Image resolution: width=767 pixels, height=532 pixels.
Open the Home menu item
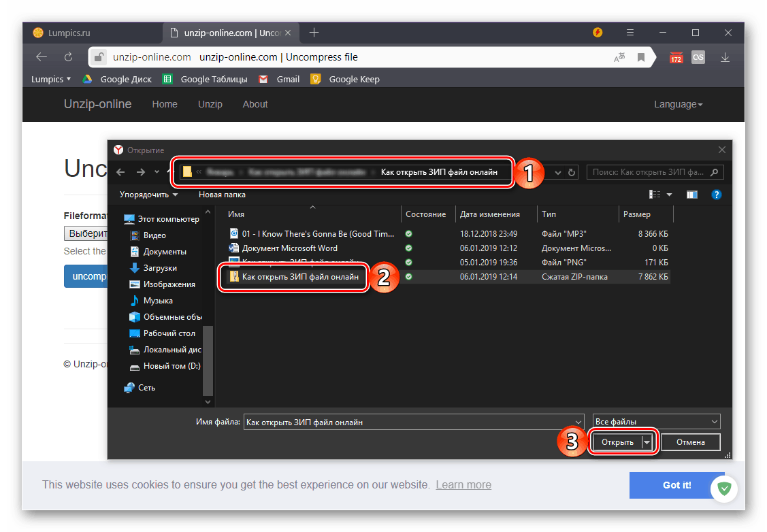(165, 104)
